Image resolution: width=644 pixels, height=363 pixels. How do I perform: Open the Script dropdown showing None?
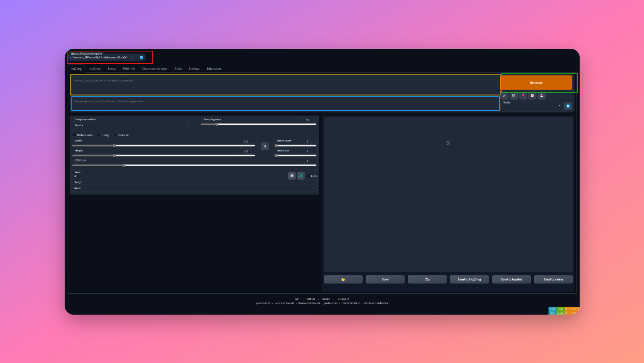pyautogui.click(x=194, y=188)
